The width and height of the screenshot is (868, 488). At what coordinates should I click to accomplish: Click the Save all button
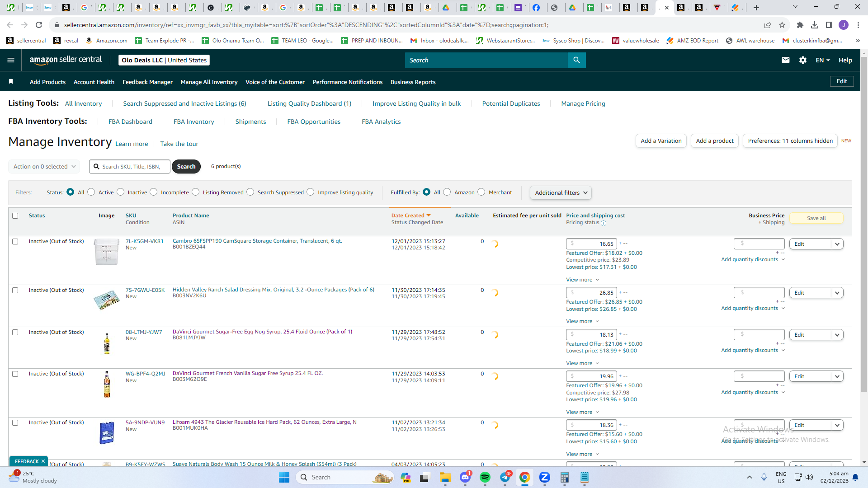(816, 218)
